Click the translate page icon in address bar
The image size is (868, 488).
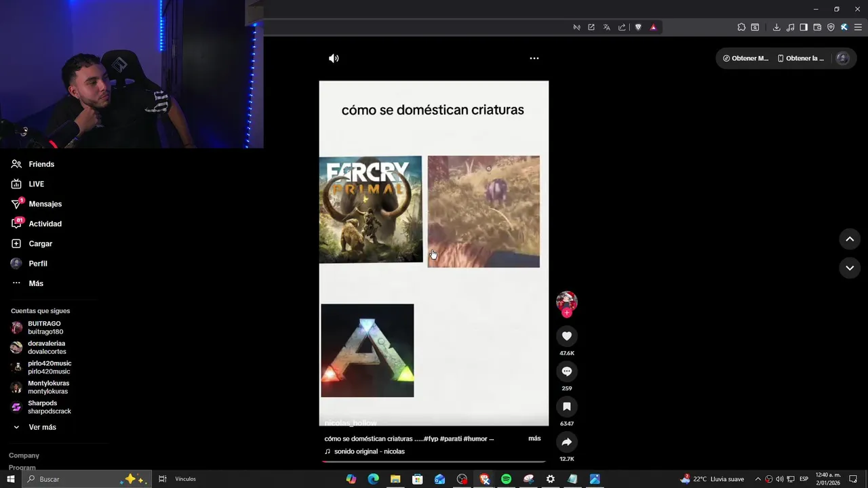pos(606,27)
